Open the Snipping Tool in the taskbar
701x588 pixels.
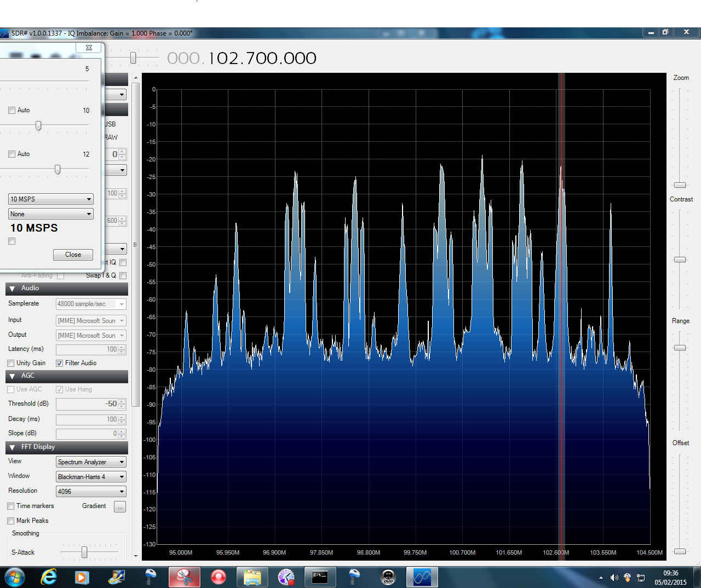184,577
